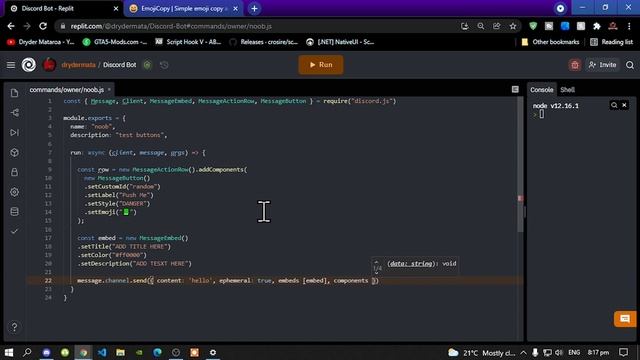Open the Secrets lock sidebar panel
640x360 pixels.
(x=15, y=172)
